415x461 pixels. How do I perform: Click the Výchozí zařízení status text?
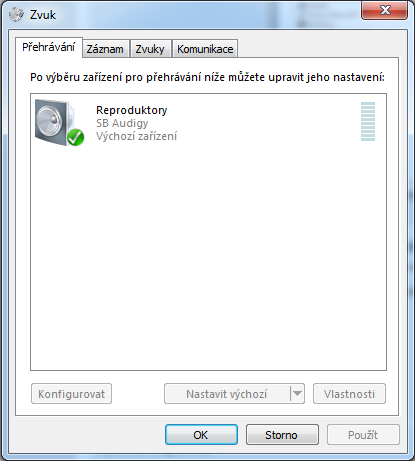pyautogui.click(x=137, y=136)
